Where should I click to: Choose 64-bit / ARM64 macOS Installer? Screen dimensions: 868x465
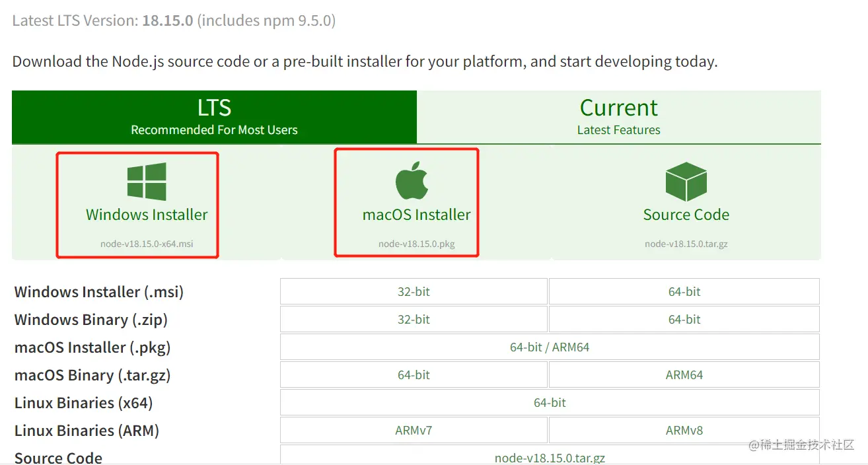[550, 347]
